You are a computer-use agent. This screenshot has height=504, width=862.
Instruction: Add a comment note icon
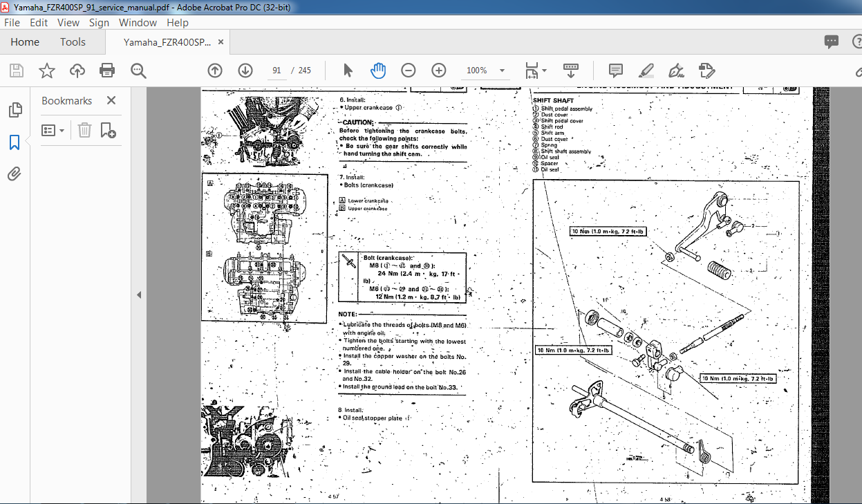pos(615,71)
